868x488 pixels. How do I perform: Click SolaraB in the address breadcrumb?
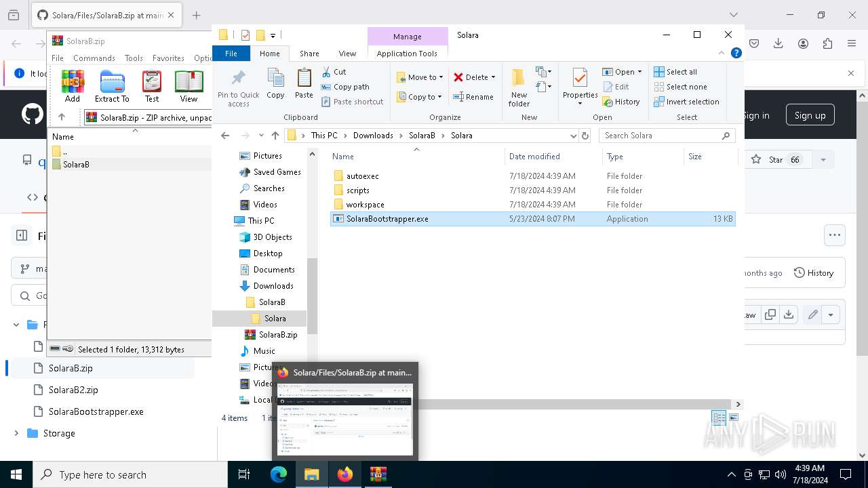point(422,136)
